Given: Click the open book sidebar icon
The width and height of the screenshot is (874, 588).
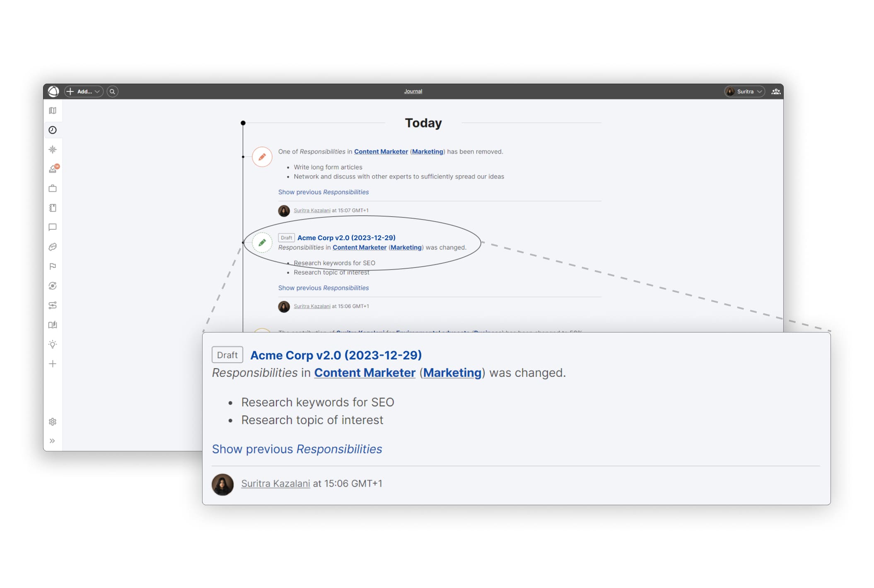Looking at the screenshot, I should (x=53, y=325).
